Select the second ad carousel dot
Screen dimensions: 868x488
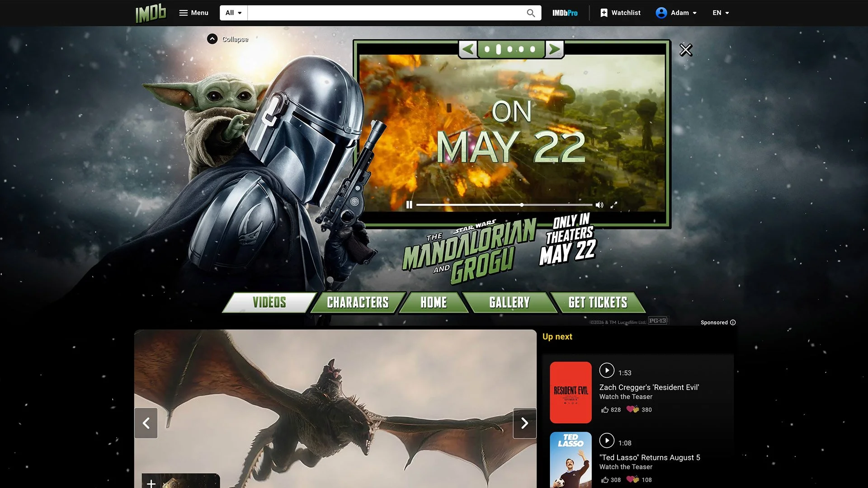(x=498, y=49)
